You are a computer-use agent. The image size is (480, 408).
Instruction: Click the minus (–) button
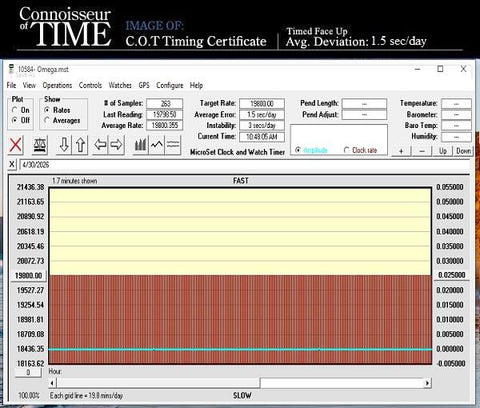point(422,151)
